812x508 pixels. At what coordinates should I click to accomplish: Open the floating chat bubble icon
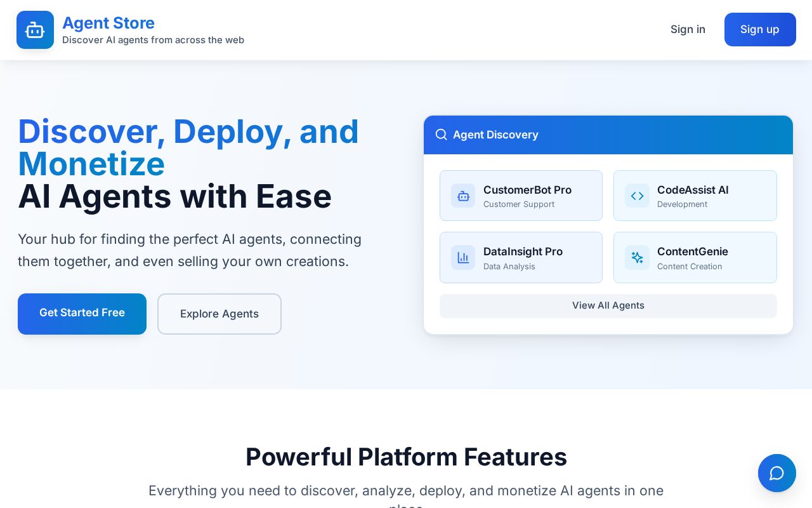coord(776,473)
